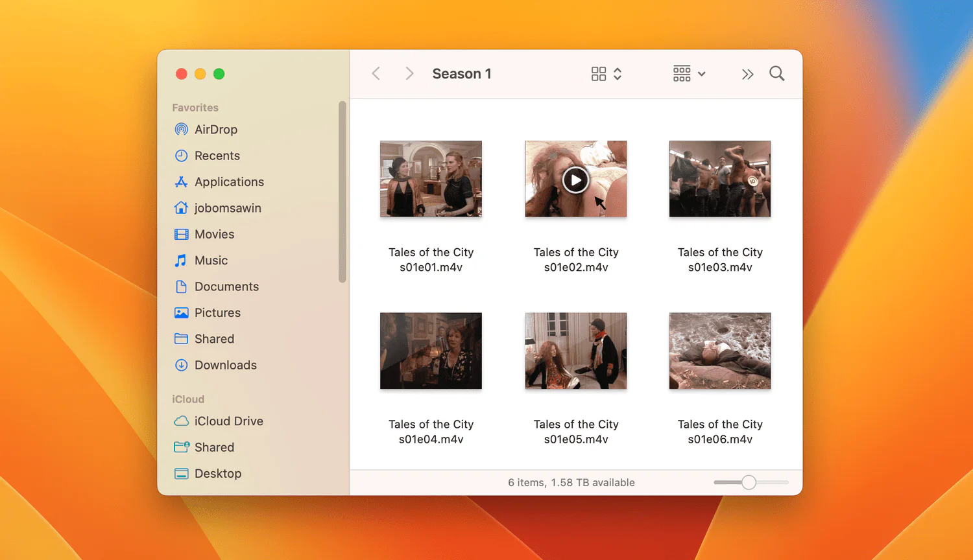Open the Movies folder in the sidebar

click(x=214, y=234)
